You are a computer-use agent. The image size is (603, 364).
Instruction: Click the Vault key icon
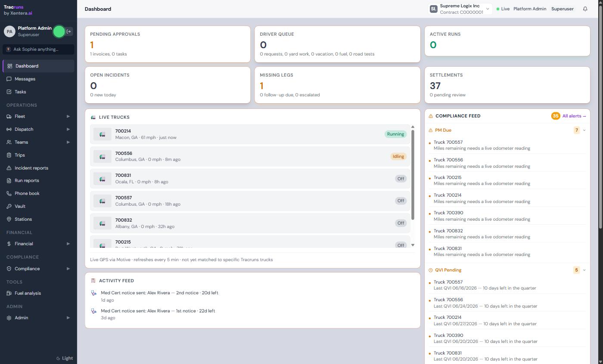pos(9,207)
